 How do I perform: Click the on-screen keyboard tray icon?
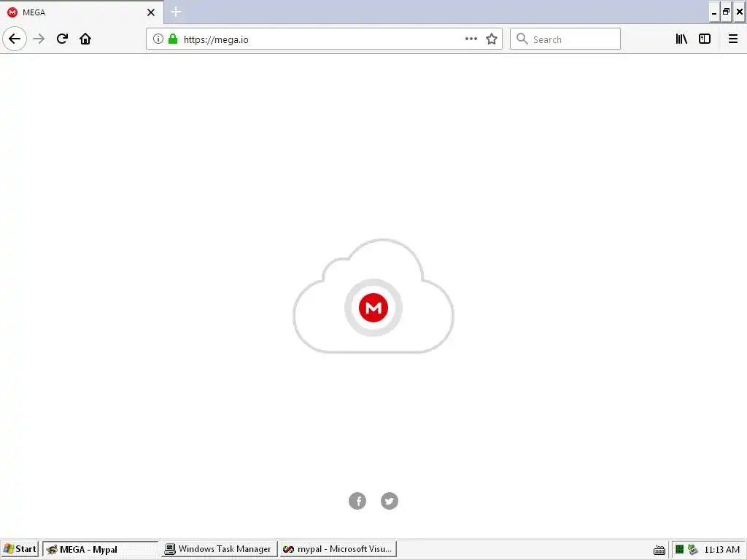[659, 551]
